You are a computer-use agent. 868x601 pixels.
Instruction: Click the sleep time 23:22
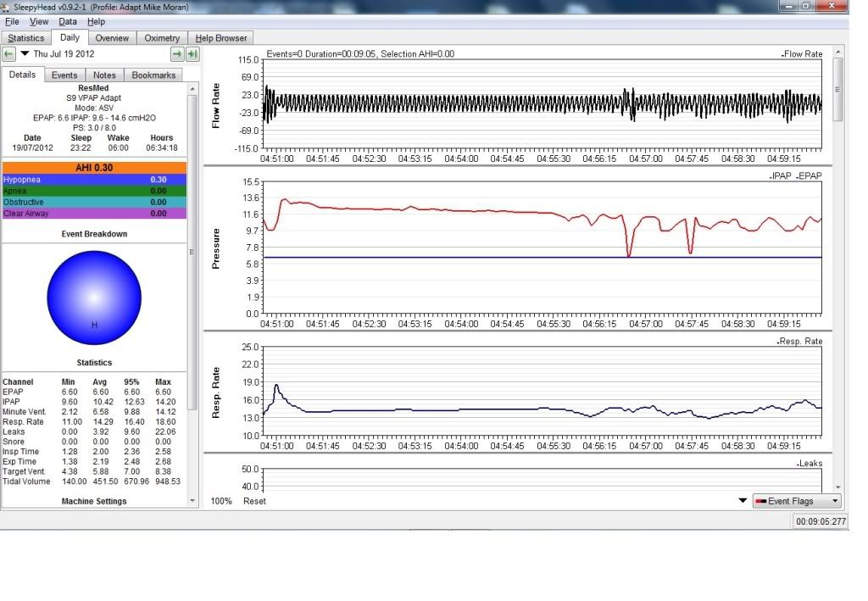81,147
